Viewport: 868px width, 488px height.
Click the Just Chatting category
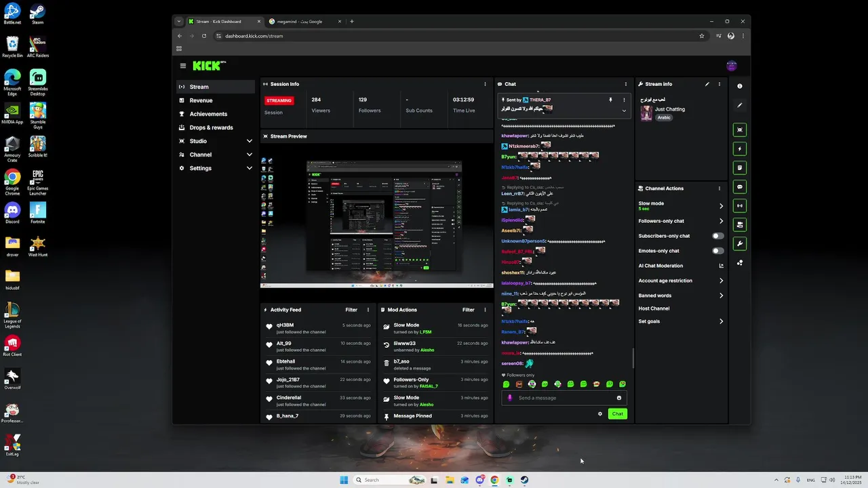pyautogui.click(x=670, y=109)
